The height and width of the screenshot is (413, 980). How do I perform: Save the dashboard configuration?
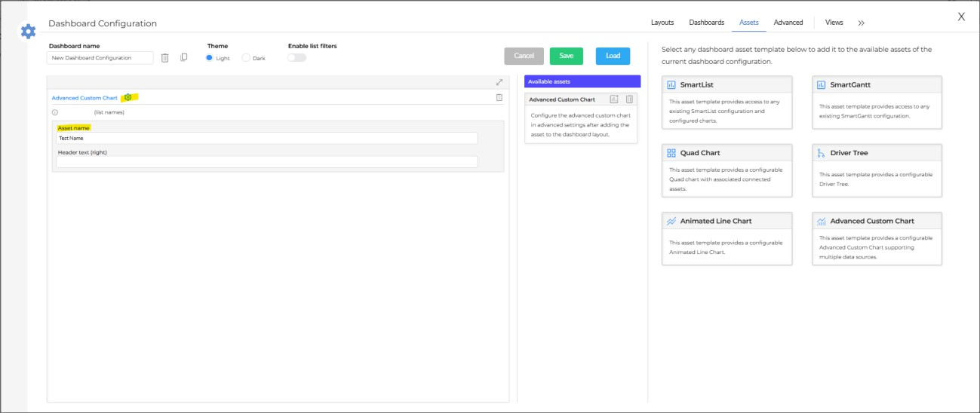coord(567,56)
